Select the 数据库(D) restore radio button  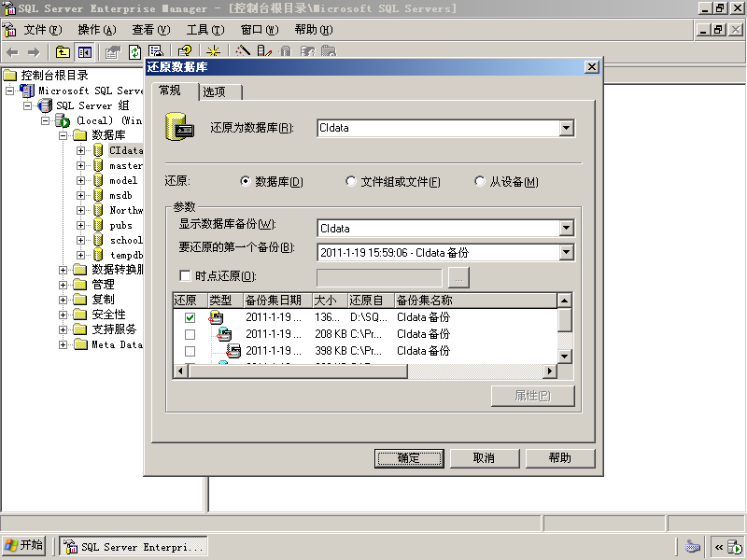pyautogui.click(x=245, y=181)
